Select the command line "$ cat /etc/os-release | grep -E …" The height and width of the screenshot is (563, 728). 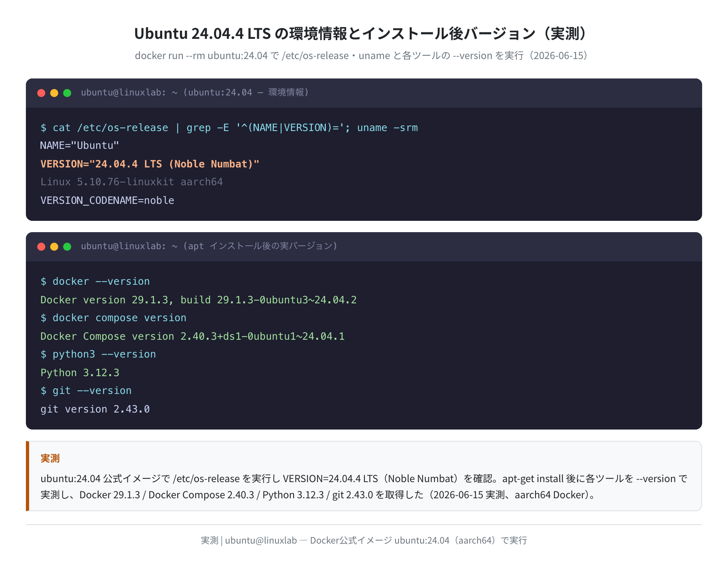229,128
